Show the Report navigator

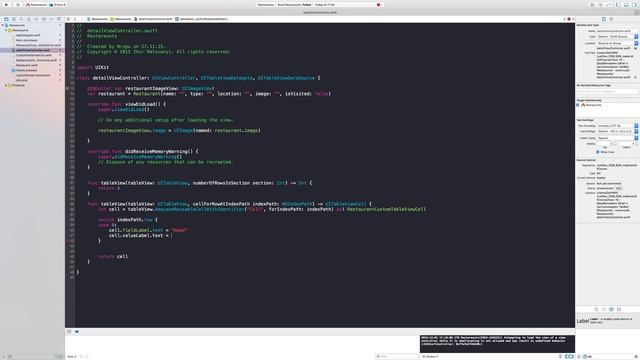(x=59, y=19)
